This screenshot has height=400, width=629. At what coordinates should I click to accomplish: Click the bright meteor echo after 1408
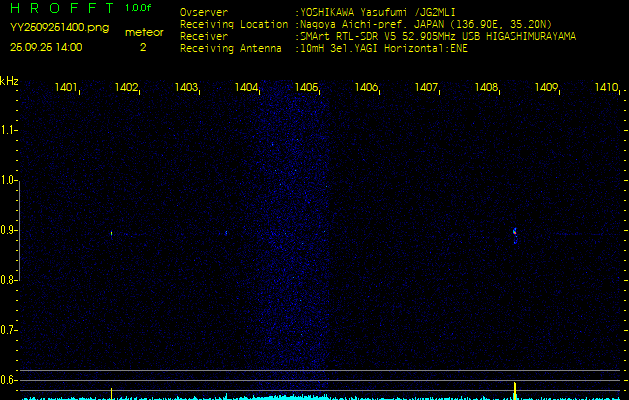[515, 236]
